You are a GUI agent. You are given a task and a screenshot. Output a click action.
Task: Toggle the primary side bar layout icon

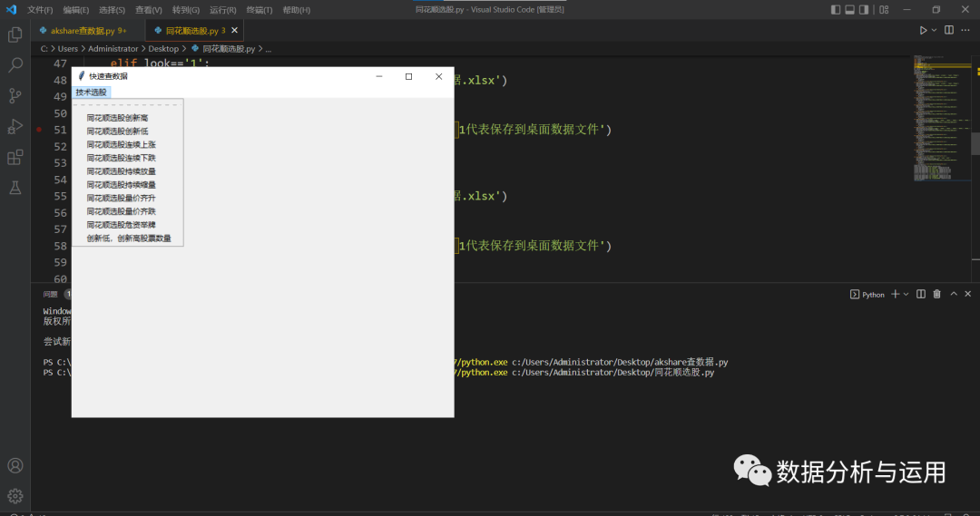pyautogui.click(x=836, y=9)
